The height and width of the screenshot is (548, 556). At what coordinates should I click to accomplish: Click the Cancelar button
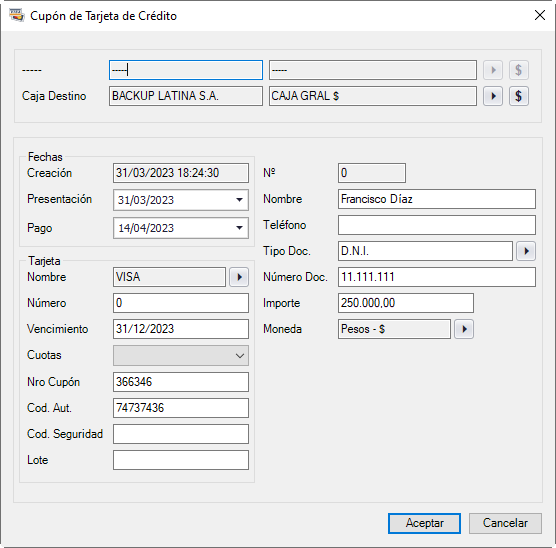pos(505,523)
